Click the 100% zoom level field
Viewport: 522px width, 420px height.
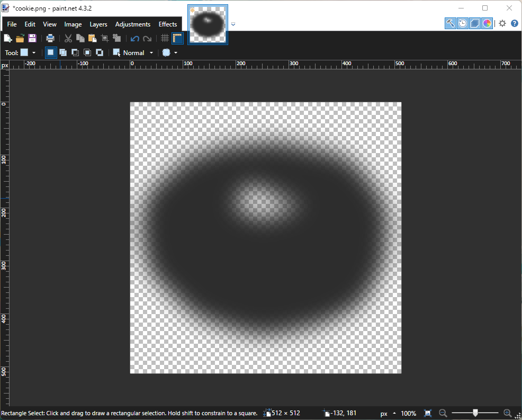pyautogui.click(x=409, y=413)
